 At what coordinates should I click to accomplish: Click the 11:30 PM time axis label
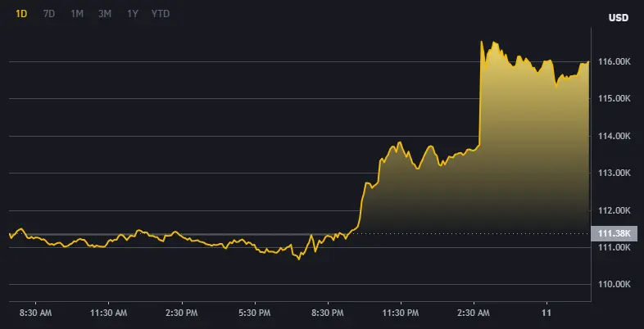[x=400, y=313]
